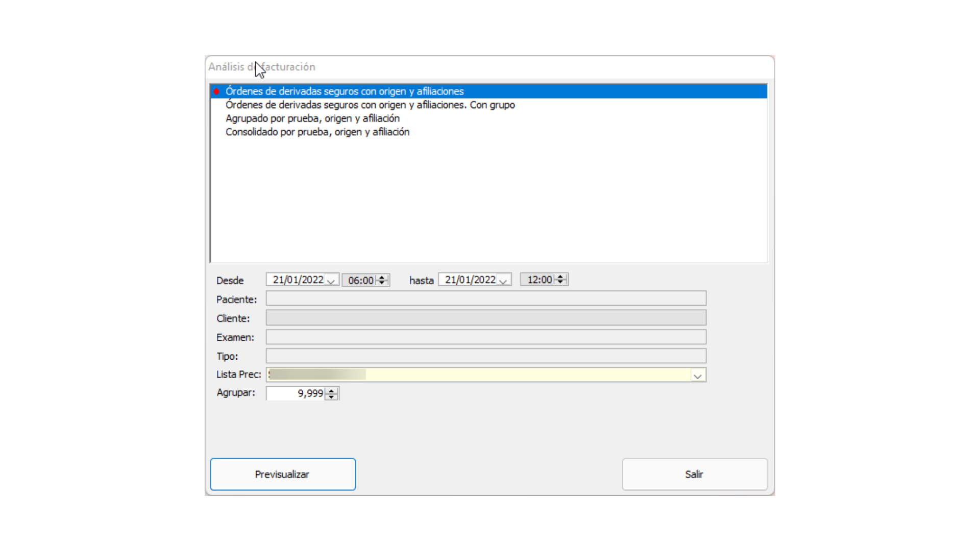The width and height of the screenshot is (980, 551).
Task: Click the Cliente input field
Action: pos(485,317)
